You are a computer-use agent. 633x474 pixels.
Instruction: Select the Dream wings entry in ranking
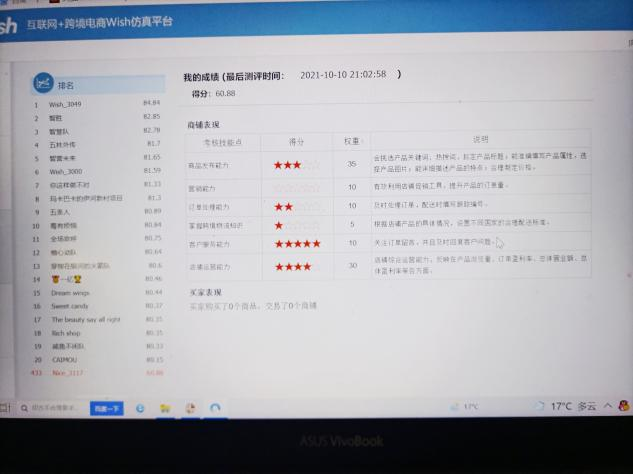70,293
